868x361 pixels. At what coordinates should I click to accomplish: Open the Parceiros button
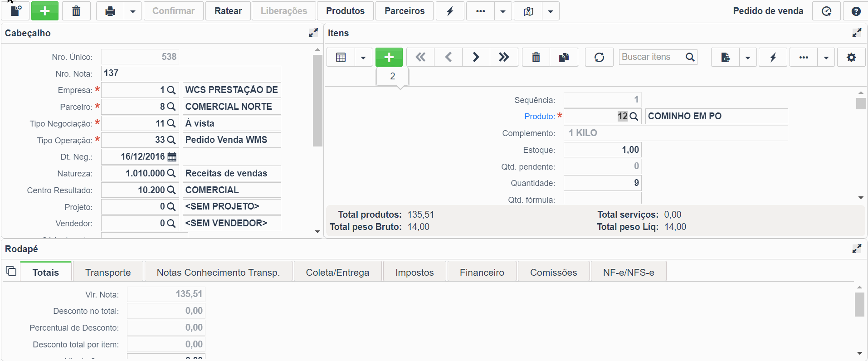(405, 11)
